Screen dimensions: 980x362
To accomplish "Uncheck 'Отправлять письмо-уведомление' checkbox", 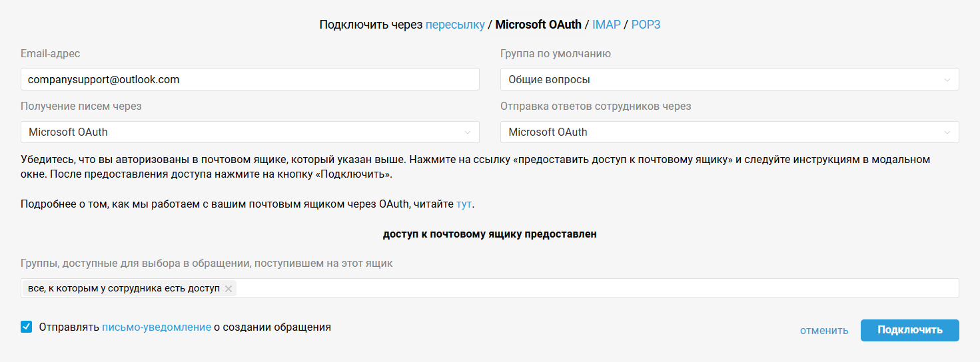I will coord(27,327).
